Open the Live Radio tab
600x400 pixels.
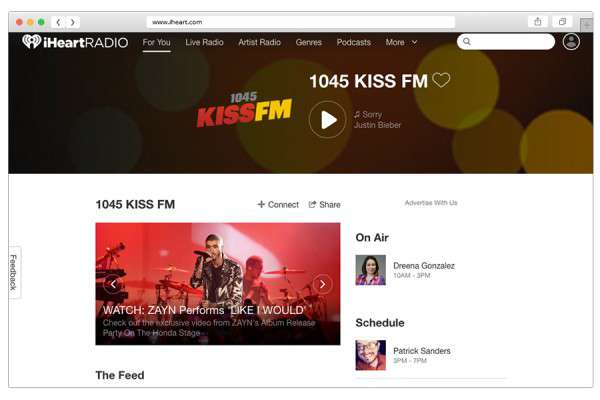click(204, 42)
